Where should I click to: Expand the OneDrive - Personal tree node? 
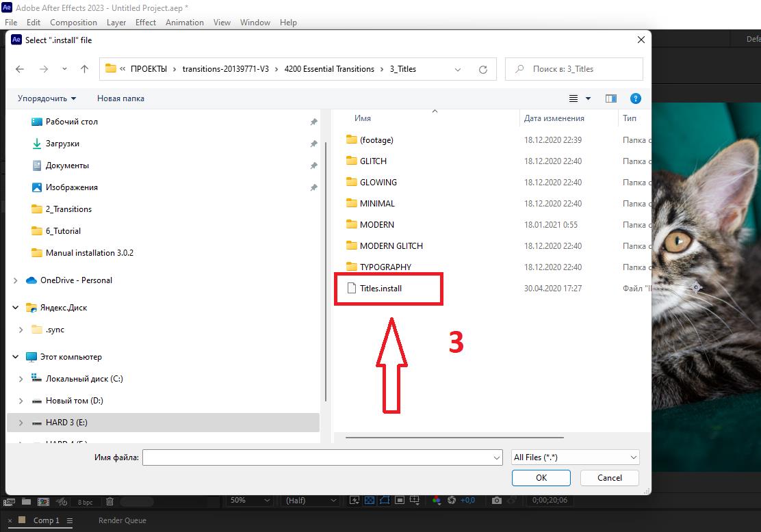pyautogui.click(x=16, y=280)
